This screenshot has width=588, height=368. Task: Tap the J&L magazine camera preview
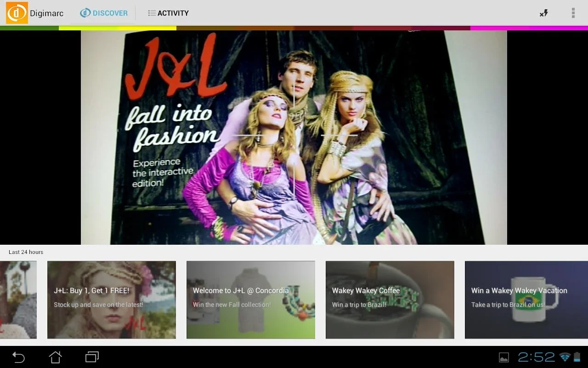294,138
